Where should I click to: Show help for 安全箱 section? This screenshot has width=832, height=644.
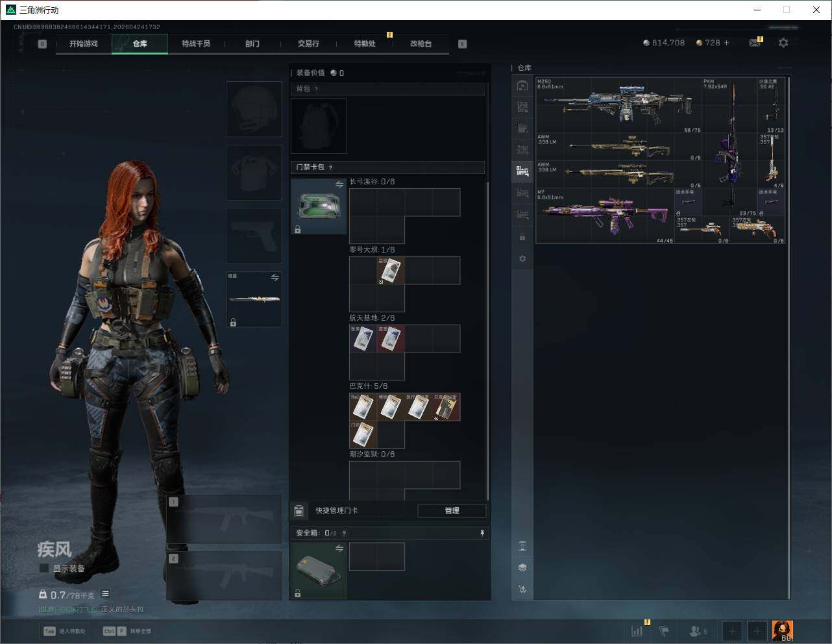click(344, 533)
